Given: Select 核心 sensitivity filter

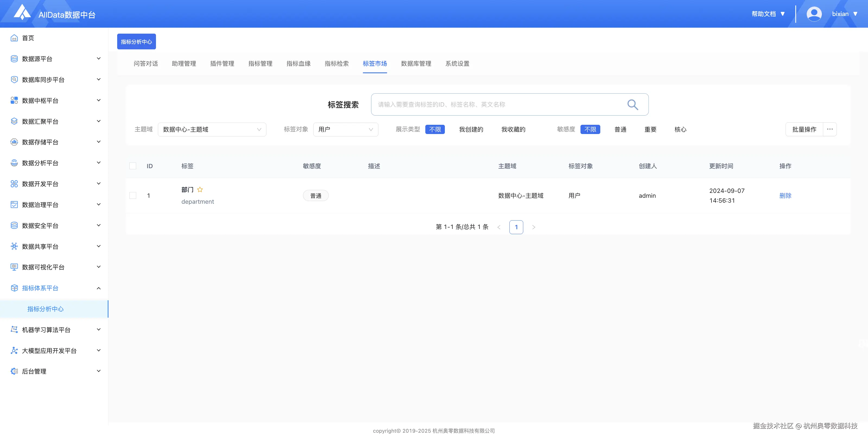Looking at the screenshot, I should click(x=680, y=129).
